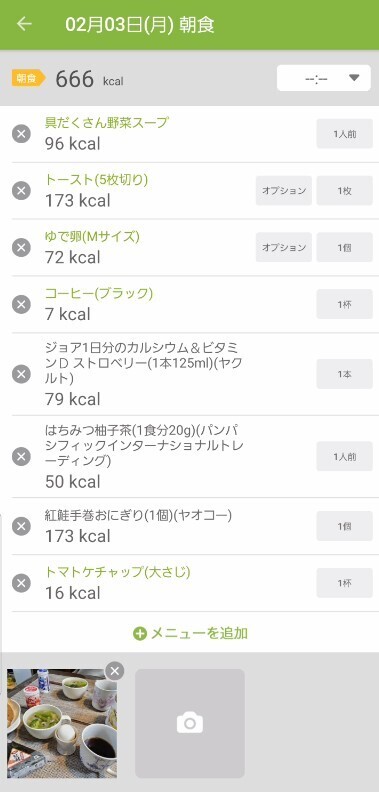Screen dimensions: 379x792
Task: Go back using the arrow in the header
Action: [x=24, y=24]
